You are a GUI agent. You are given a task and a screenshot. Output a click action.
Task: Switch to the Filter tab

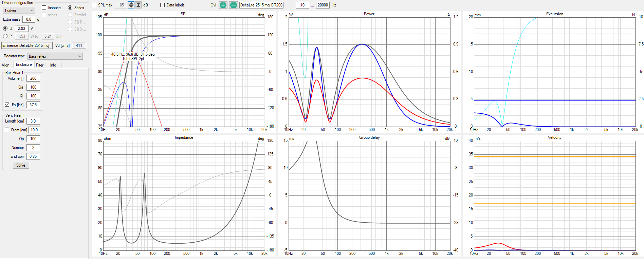(40, 65)
